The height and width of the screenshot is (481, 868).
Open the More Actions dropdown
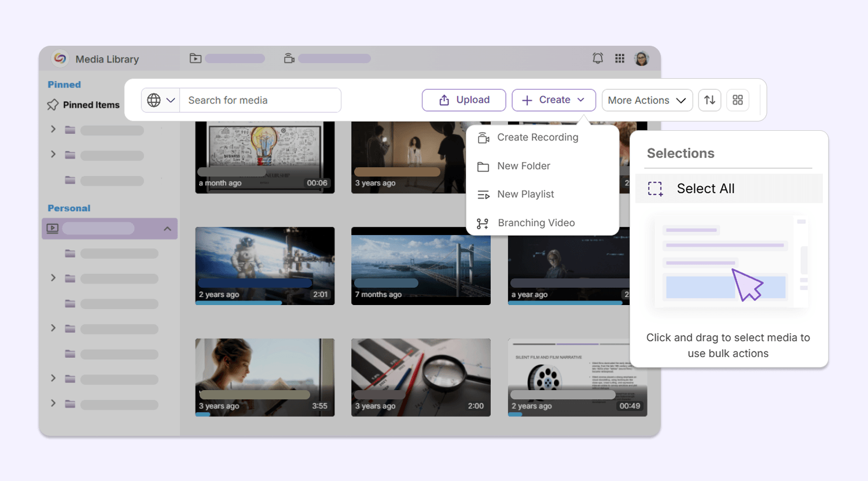647,100
